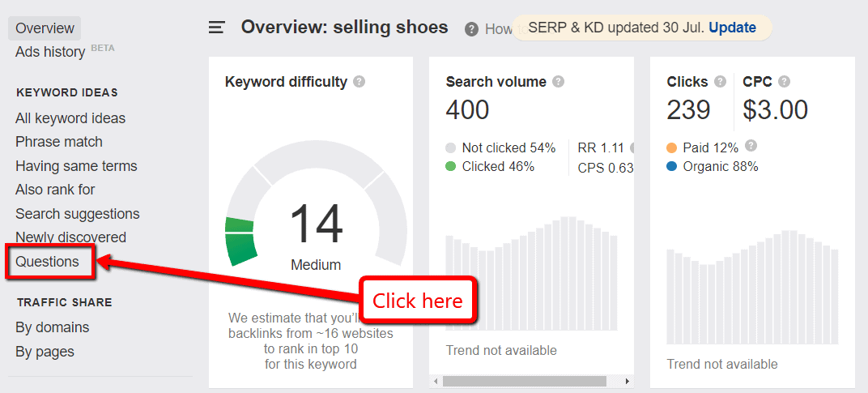Open the Phrase match report
Screen dimensions: 868x393
(59, 142)
